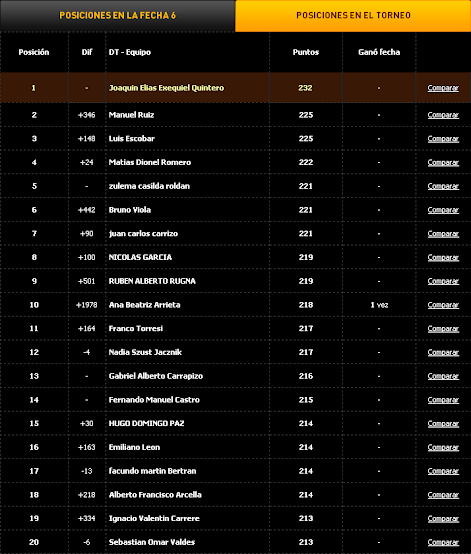Click the Posición column header
This screenshot has width=471, height=554.
(34, 52)
